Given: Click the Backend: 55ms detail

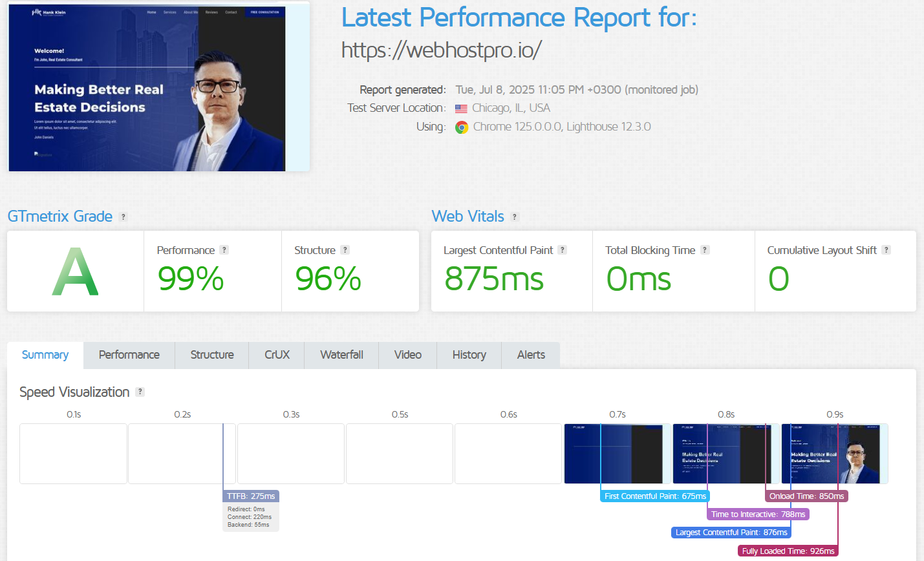Looking at the screenshot, I should 248,525.
